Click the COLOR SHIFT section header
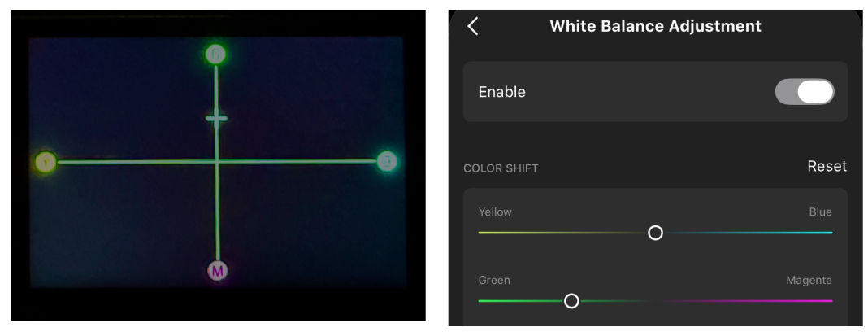Viewport: 868px width, 336px height. pos(501,168)
